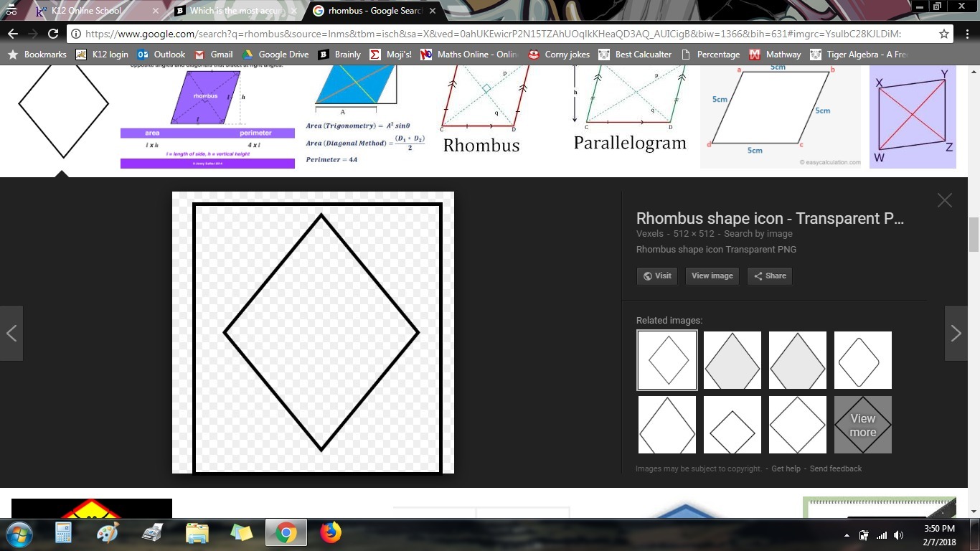Click the Send feedback link
Image resolution: width=980 pixels, height=551 pixels.
coord(836,468)
